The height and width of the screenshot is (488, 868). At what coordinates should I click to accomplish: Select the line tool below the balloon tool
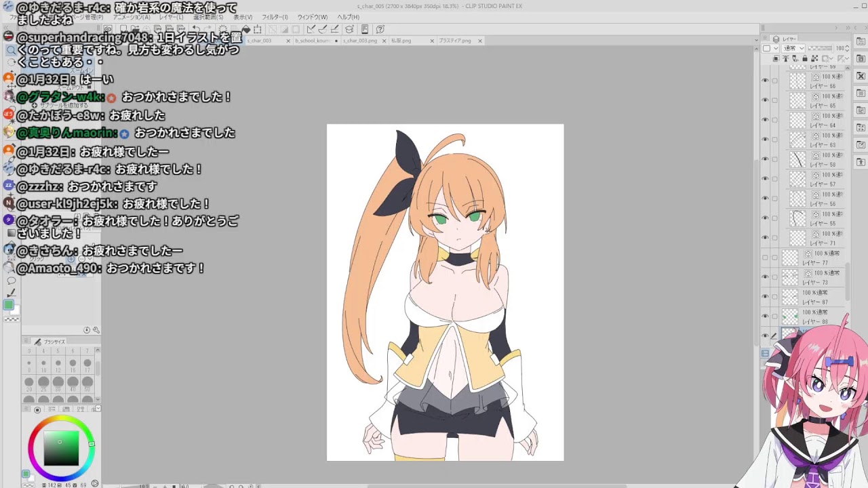(12, 293)
